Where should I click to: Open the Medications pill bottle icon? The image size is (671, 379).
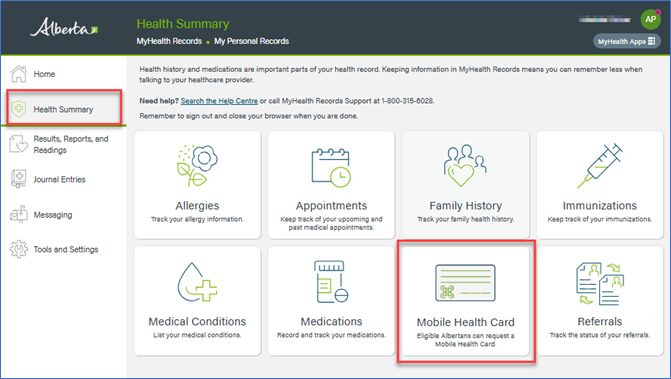(x=331, y=281)
